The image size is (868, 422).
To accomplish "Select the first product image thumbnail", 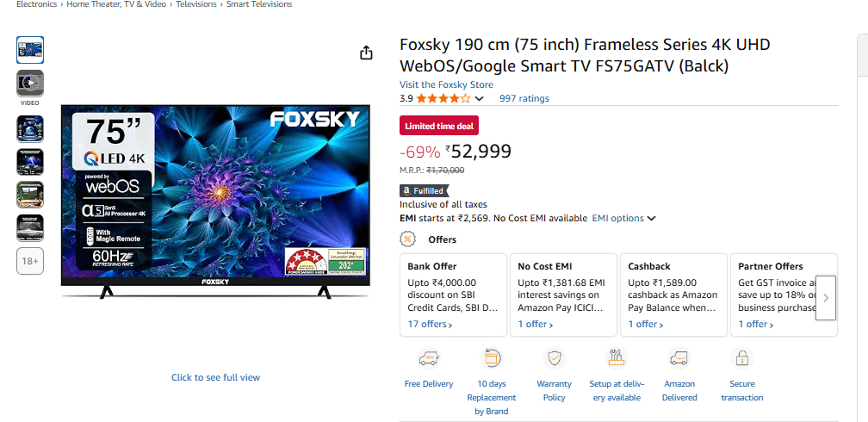I will pos(30,50).
